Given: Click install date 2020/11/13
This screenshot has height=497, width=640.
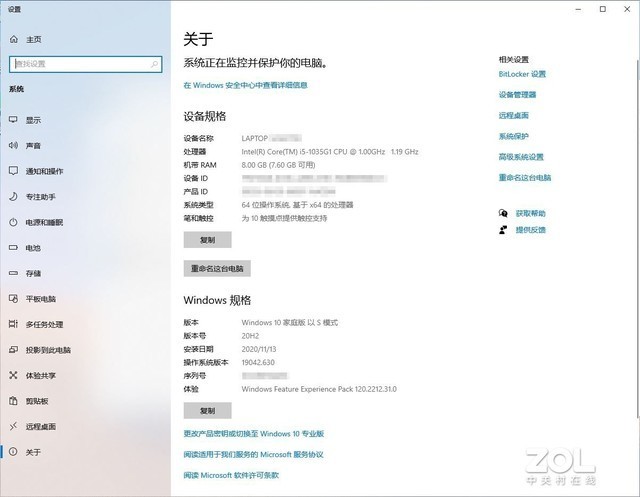Looking at the screenshot, I should (259, 349).
